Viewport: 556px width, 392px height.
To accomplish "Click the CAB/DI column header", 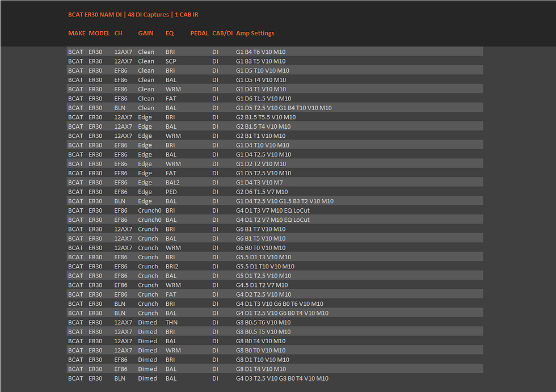I will [x=222, y=33].
